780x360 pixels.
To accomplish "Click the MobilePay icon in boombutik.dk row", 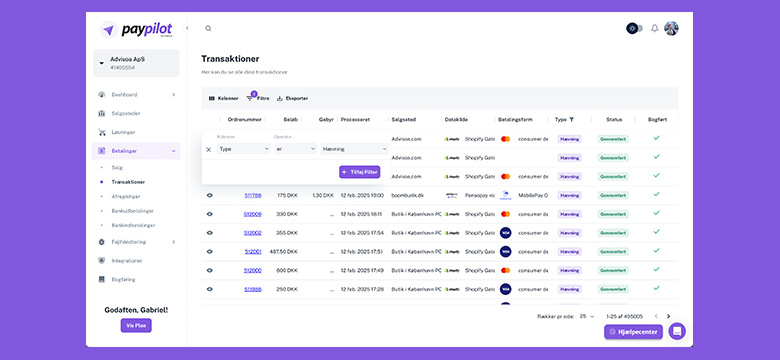I will click(x=505, y=195).
